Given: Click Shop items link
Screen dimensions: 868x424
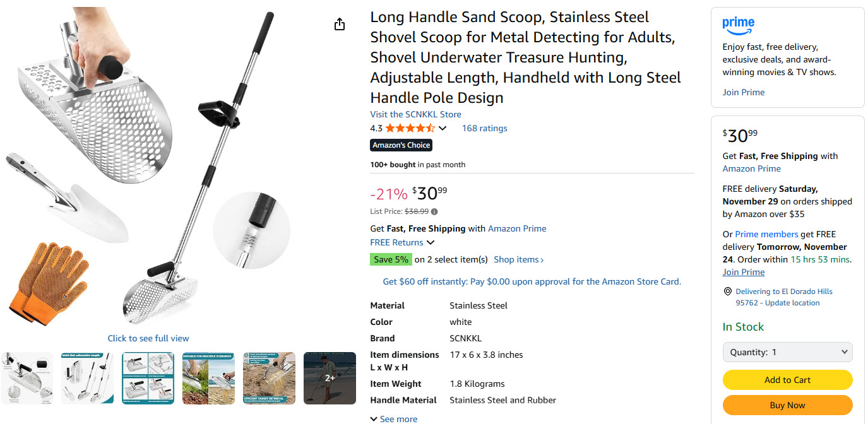Looking at the screenshot, I should point(518,260).
